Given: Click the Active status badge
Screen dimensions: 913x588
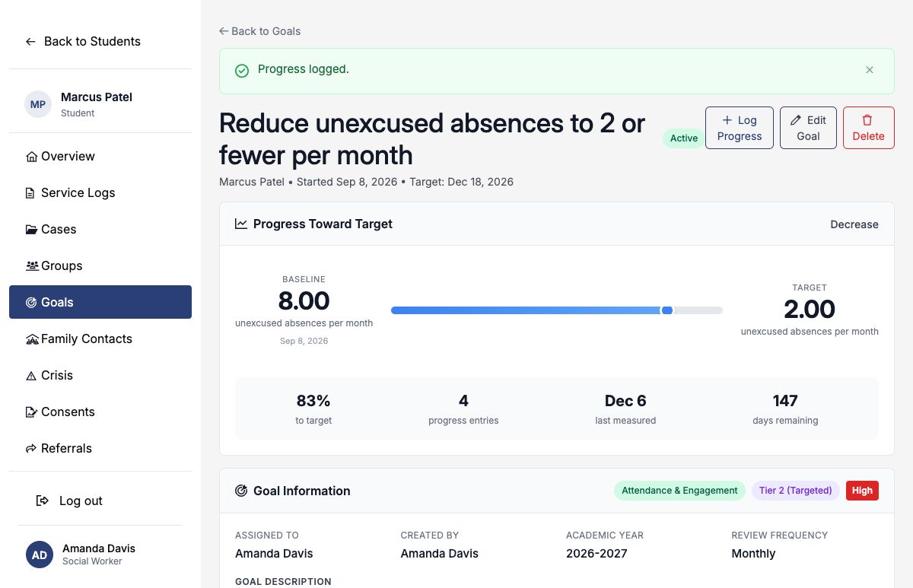Looking at the screenshot, I should 684,138.
